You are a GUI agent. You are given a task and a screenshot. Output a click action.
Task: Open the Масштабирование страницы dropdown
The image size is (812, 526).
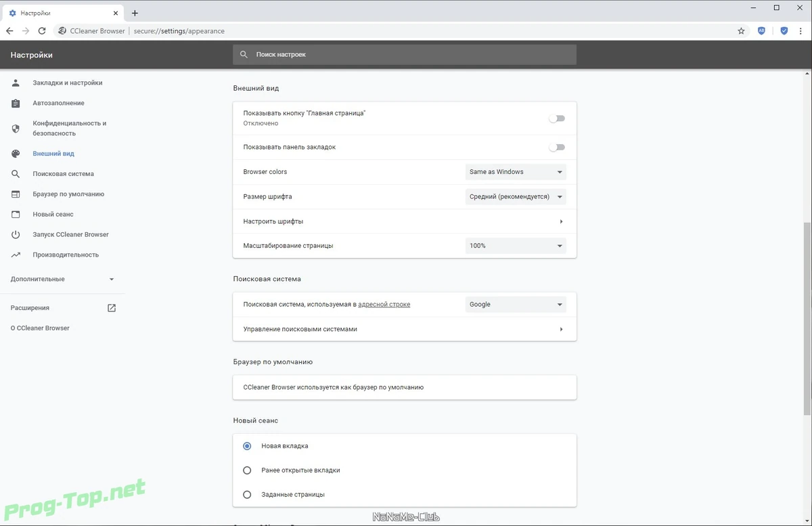[x=516, y=246]
